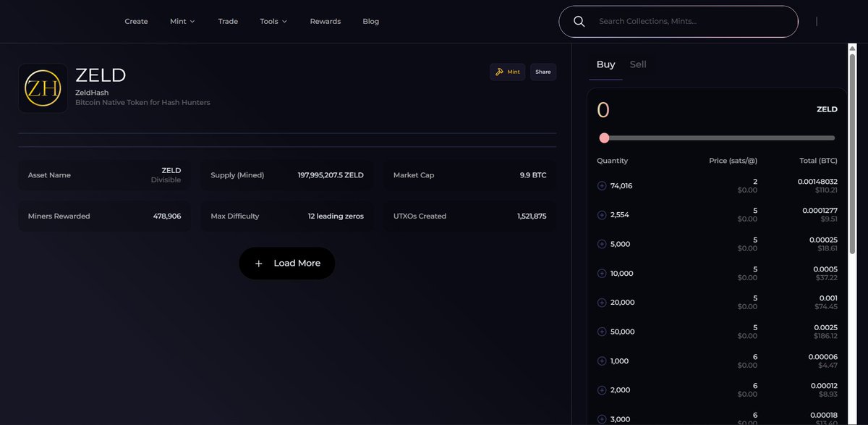The width and height of the screenshot is (868, 425).
Task: Click the Market Cap 9.9 BTC value
Action: 533,175
